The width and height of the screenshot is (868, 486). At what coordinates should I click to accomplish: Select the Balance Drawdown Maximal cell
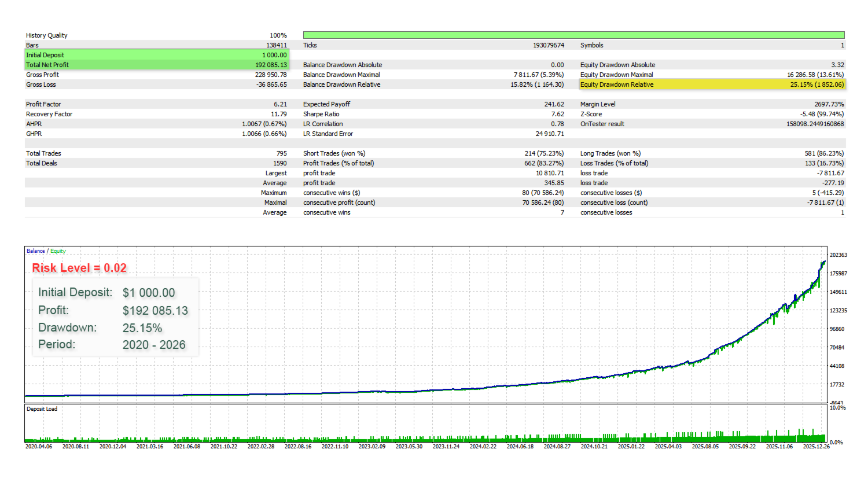point(434,74)
